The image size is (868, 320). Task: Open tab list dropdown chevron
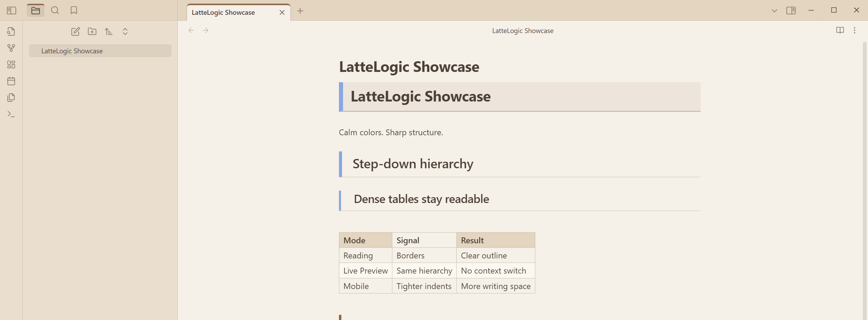tap(774, 11)
